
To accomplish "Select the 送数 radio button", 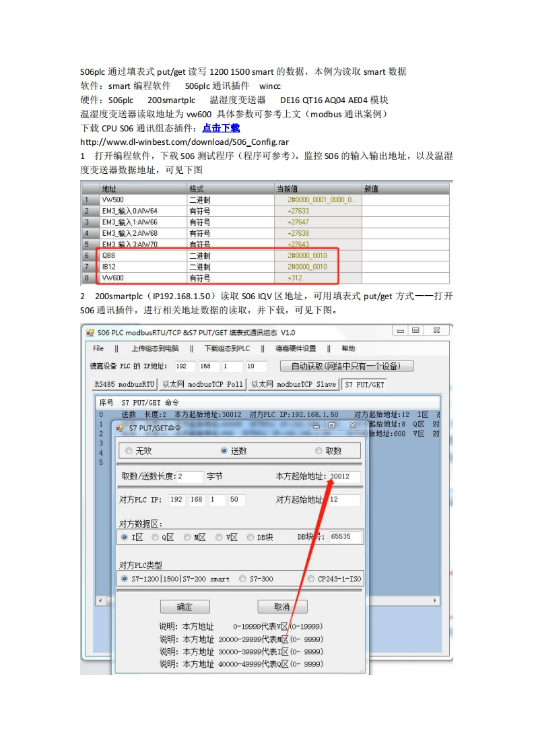I will pyautogui.click(x=234, y=451).
